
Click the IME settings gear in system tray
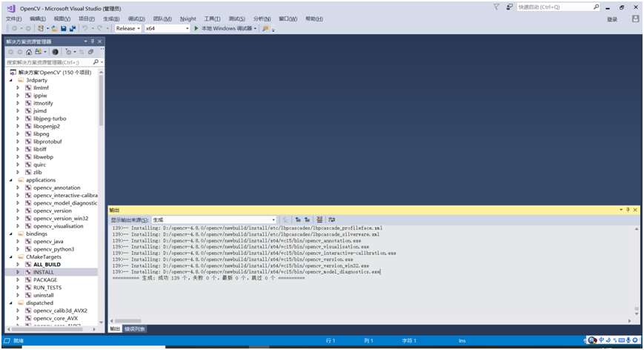click(635, 340)
